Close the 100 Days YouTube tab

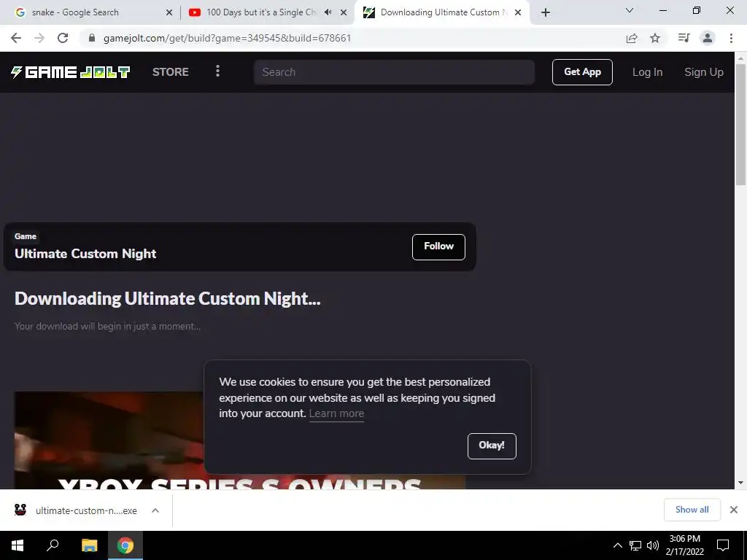(344, 12)
